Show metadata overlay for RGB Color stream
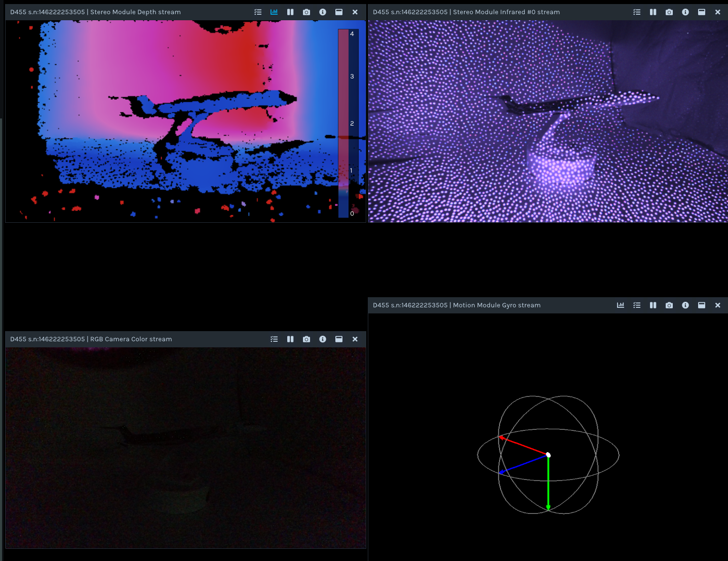728x561 pixels. pyautogui.click(x=274, y=339)
